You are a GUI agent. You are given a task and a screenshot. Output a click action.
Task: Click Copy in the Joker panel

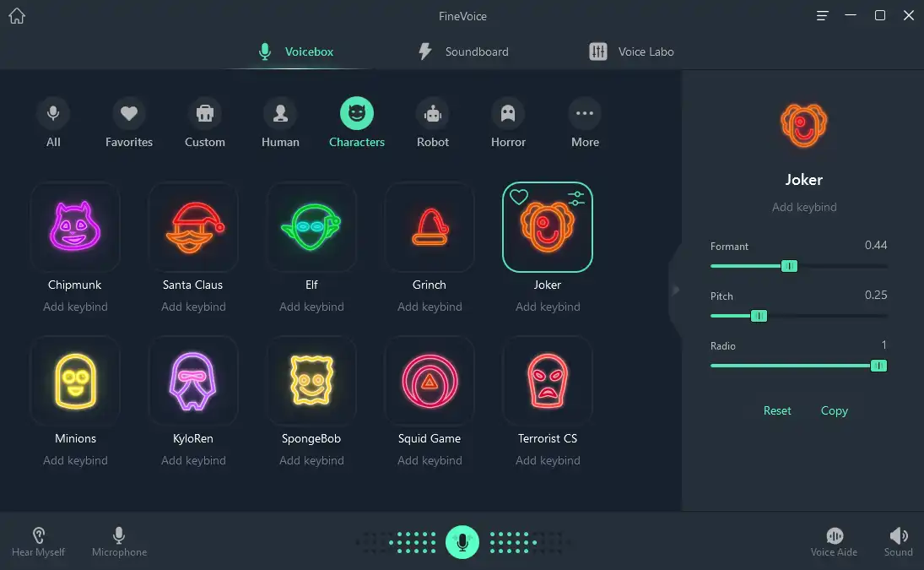[x=835, y=411]
